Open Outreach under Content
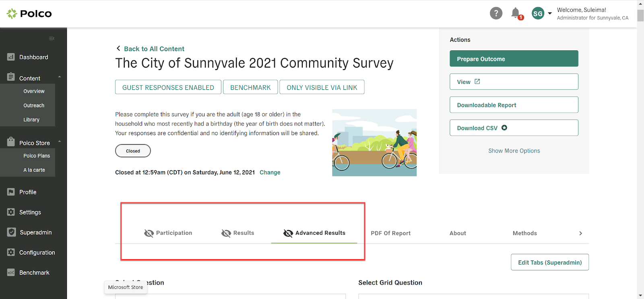Screen dimensions: 644x299 pyautogui.click(x=34, y=105)
